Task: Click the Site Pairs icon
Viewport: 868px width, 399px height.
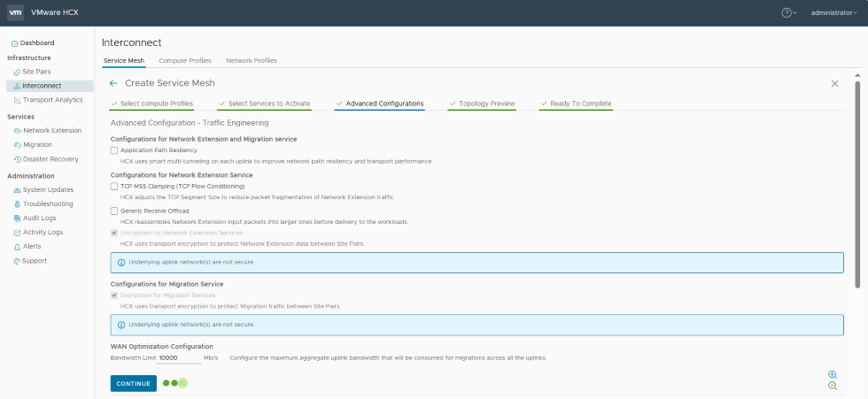Action: click(17, 72)
